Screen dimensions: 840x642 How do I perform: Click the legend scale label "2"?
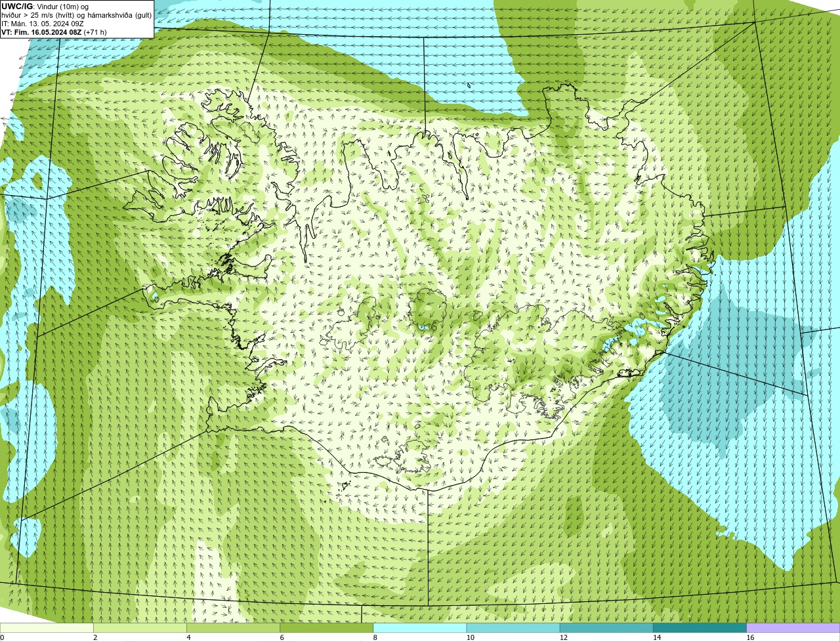click(x=95, y=637)
